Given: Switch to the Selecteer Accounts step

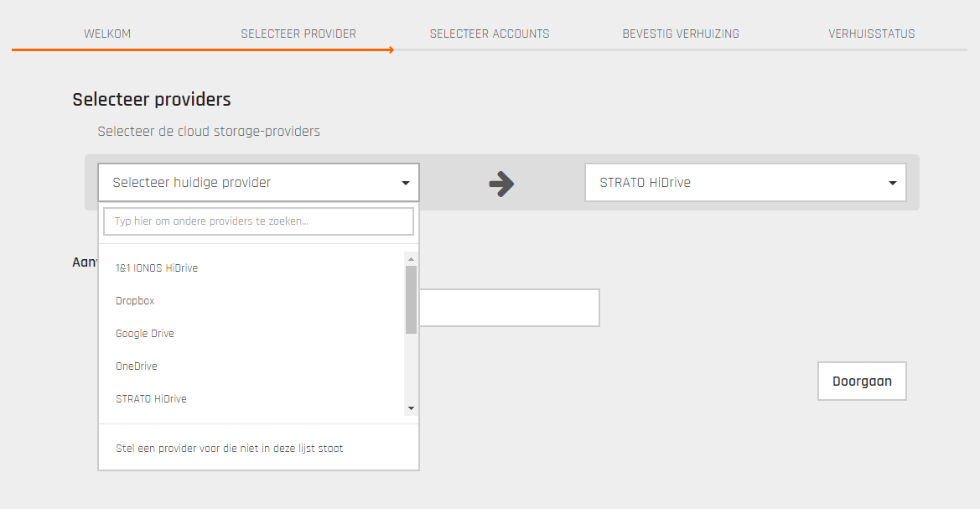Looking at the screenshot, I should click(x=490, y=34).
